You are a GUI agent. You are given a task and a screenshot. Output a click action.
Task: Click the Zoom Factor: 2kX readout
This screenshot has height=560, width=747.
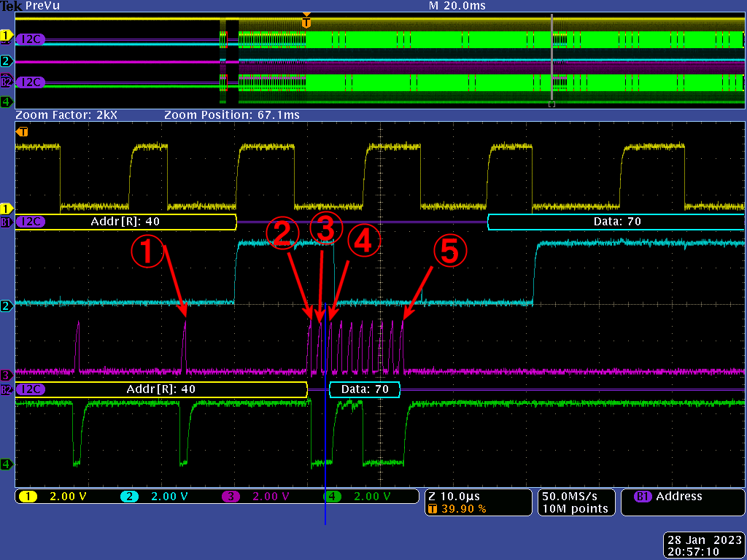(x=66, y=115)
